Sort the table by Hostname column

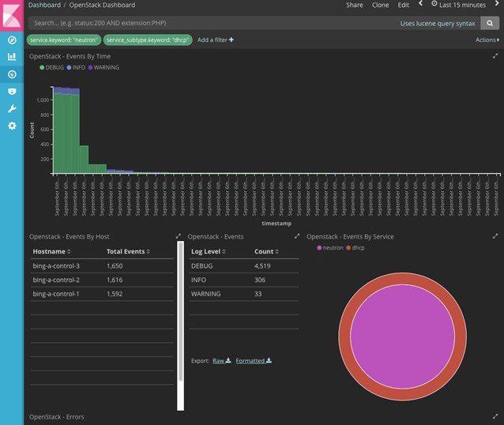tap(51, 251)
